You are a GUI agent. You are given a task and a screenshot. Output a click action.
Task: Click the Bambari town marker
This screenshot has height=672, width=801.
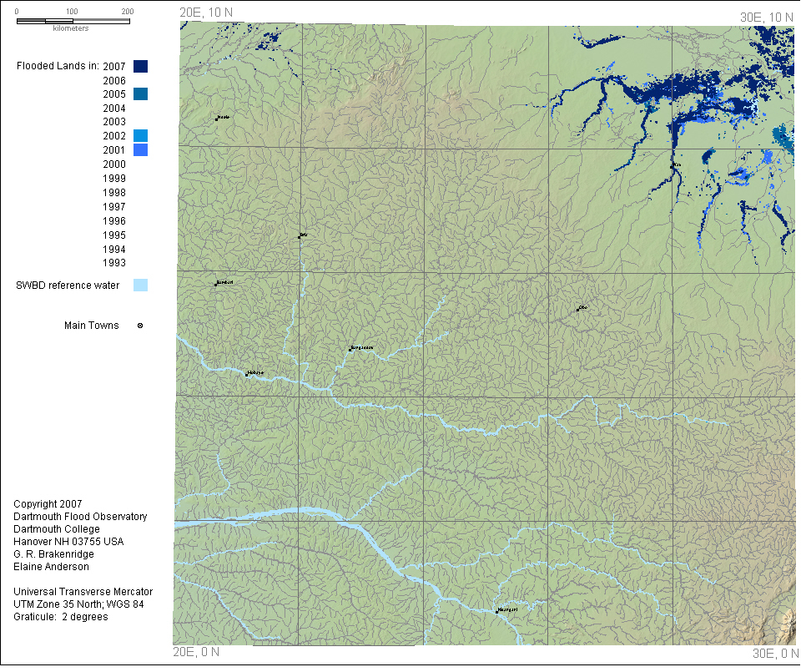point(216,285)
